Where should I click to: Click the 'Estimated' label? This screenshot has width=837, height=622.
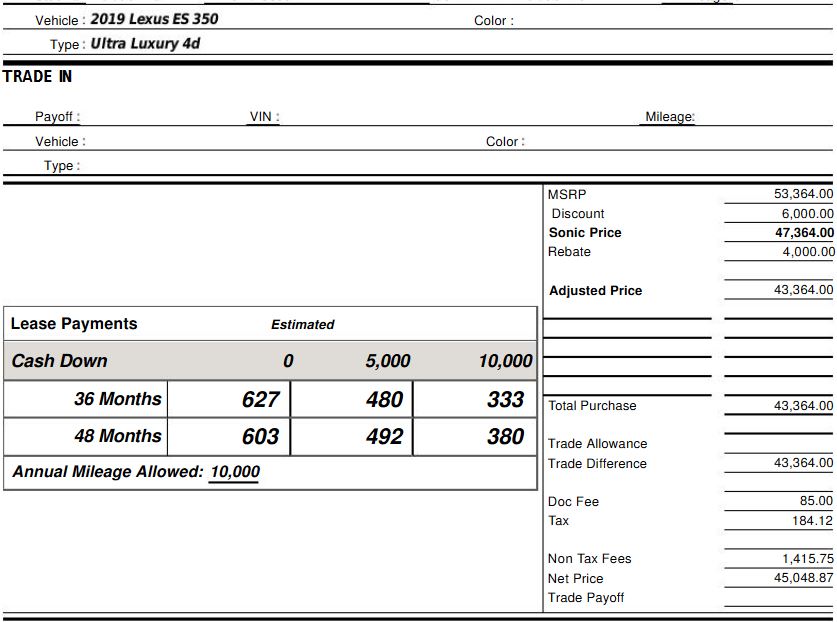[303, 325]
